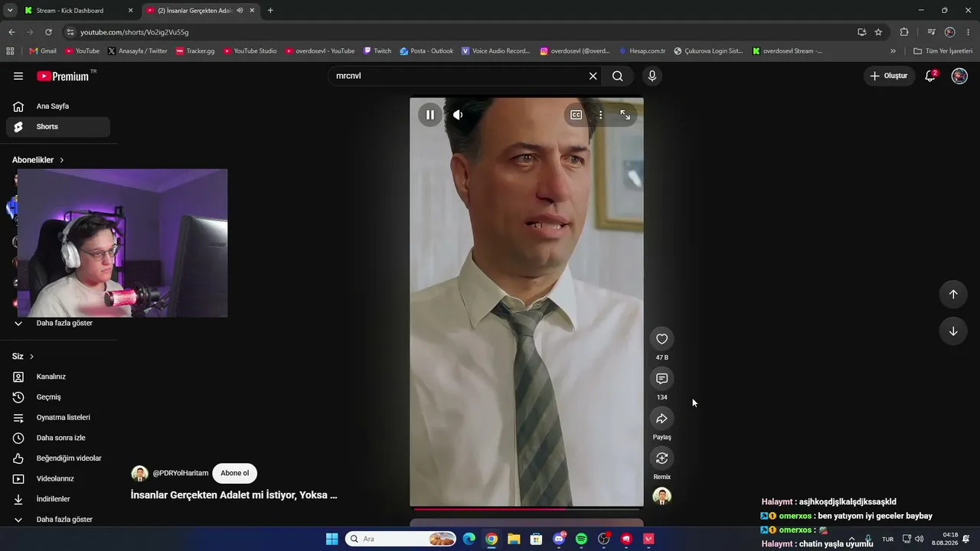
Task: Open the Chrome extensions puzzle menu
Action: pyautogui.click(x=904, y=32)
